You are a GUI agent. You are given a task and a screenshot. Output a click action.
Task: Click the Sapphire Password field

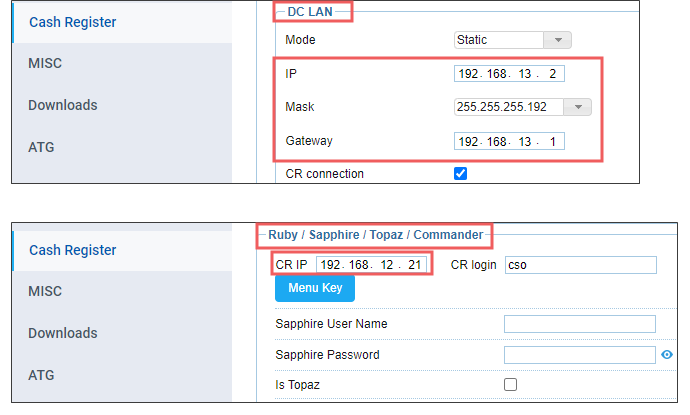coord(580,355)
